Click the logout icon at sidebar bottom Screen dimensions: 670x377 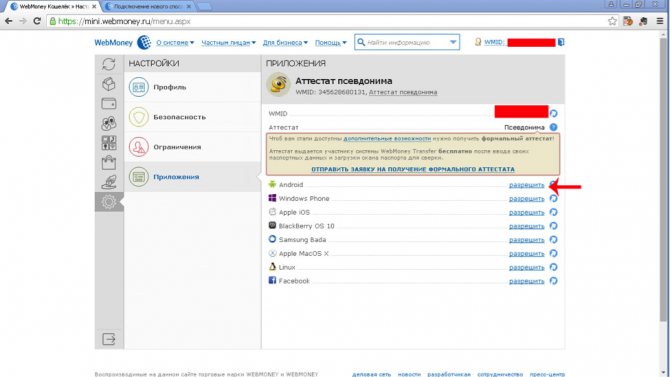[109, 339]
